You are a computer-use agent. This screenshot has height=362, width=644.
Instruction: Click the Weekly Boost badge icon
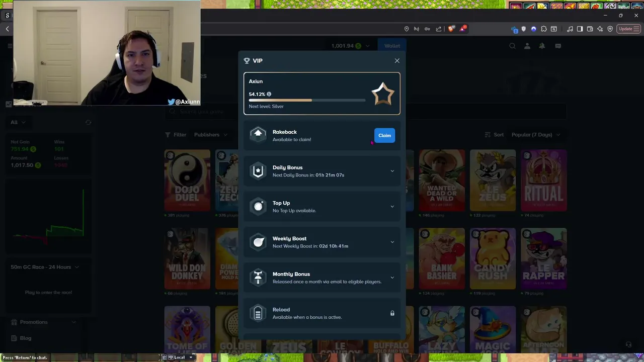258,242
